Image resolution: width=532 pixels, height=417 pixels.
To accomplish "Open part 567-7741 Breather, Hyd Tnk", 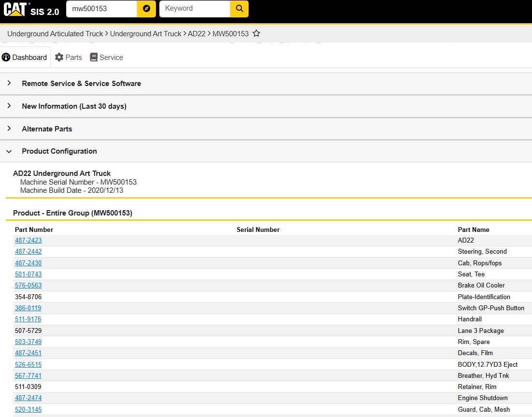I will tap(28, 375).
